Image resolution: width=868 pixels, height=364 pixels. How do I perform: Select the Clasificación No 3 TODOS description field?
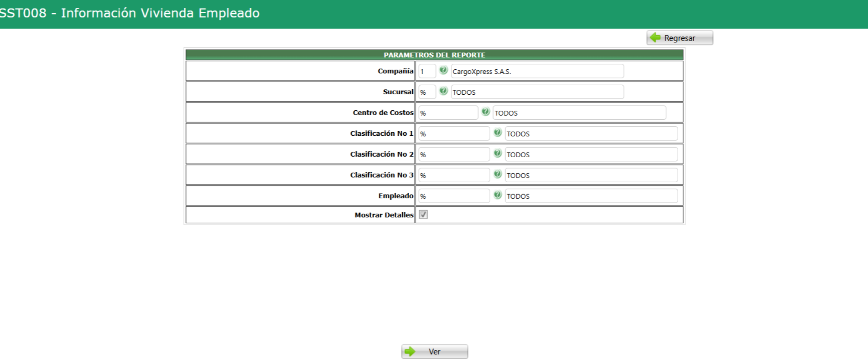[591, 175]
